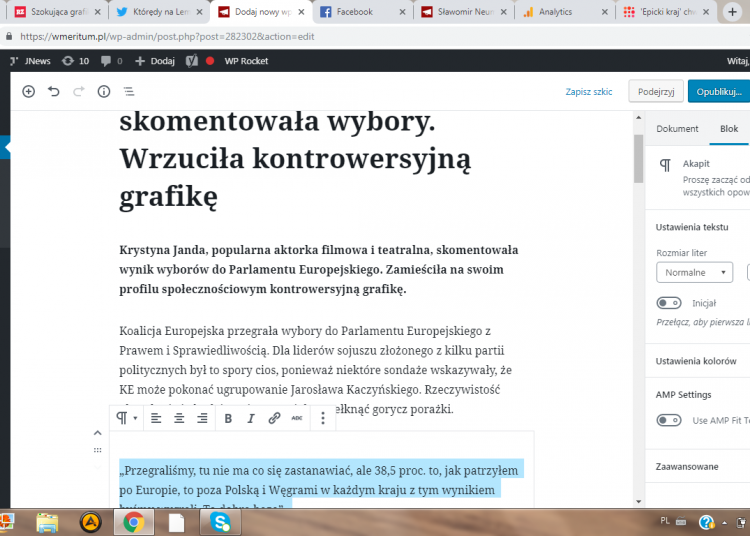Open more block options menu

323,418
